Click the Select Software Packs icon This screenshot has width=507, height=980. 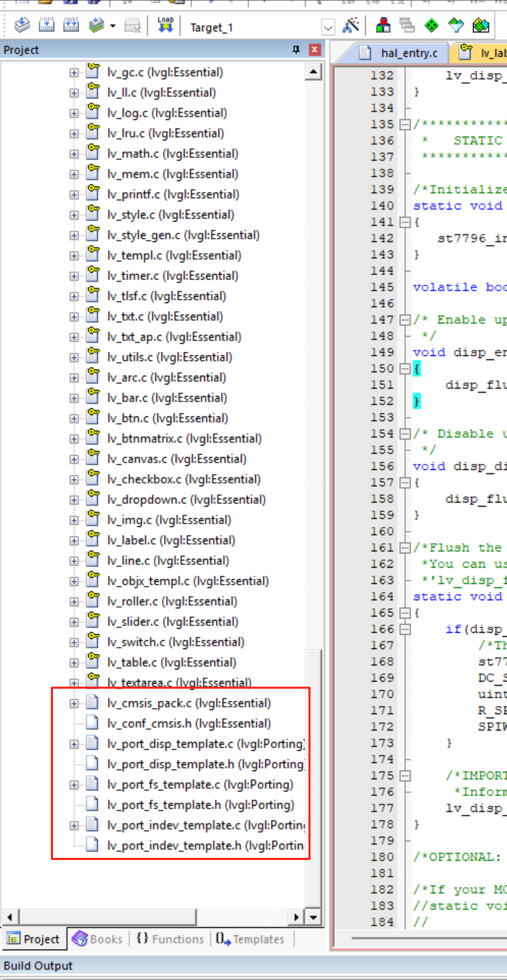pyautogui.click(x=456, y=26)
